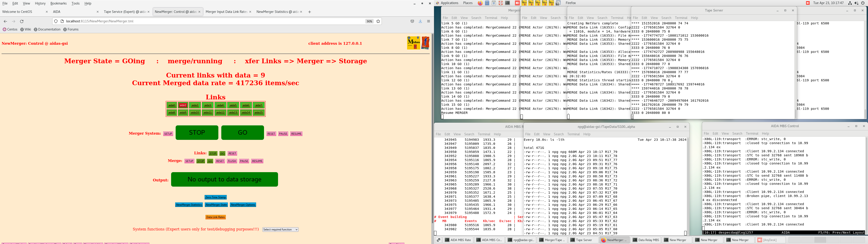The image size is (868, 244).
Task: Reload the NewMerger page
Action: click(22, 21)
